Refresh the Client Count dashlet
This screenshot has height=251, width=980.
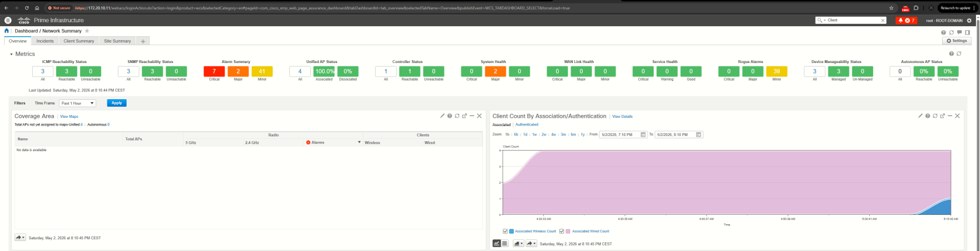click(x=935, y=116)
